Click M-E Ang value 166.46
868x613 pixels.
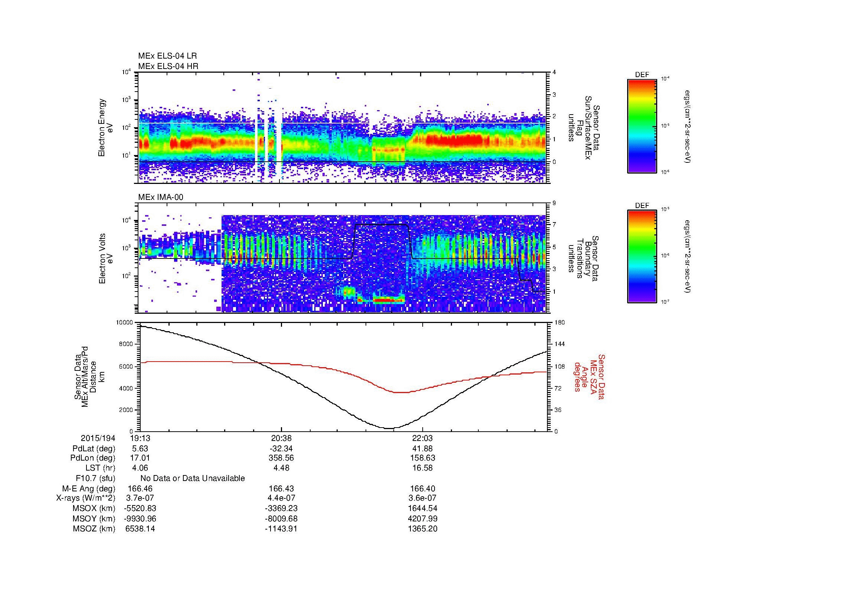(140, 489)
